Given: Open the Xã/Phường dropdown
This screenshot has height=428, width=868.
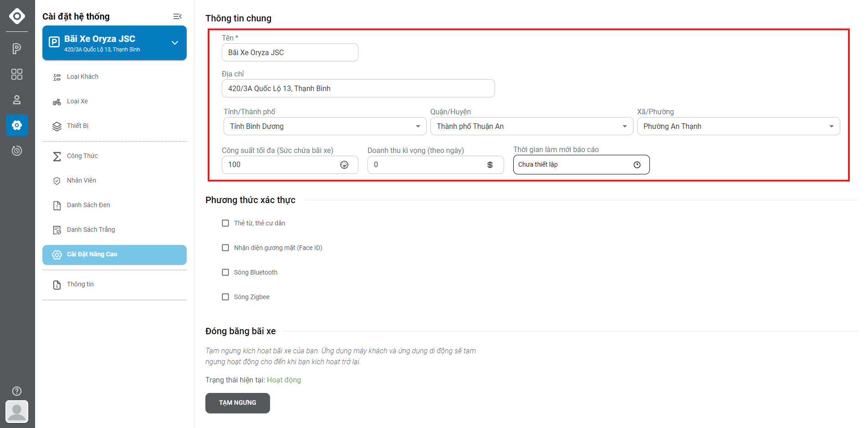Looking at the screenshot, I should click(739, 126).
